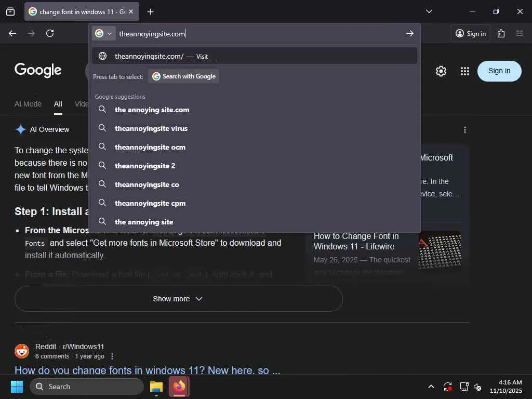Click the Go arrow in the address bar
Viewport: 532px width, 399px height.
click(409, 33)
